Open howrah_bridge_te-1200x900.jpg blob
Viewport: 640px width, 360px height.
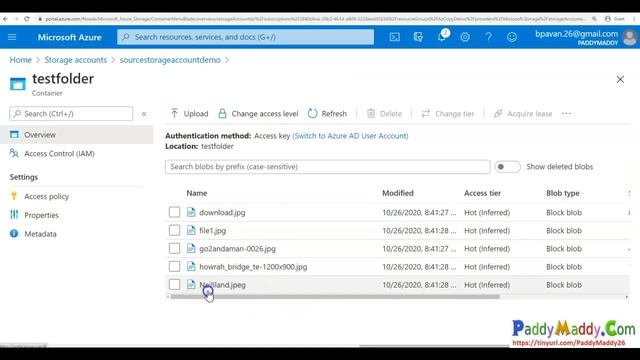click(253, 267)
